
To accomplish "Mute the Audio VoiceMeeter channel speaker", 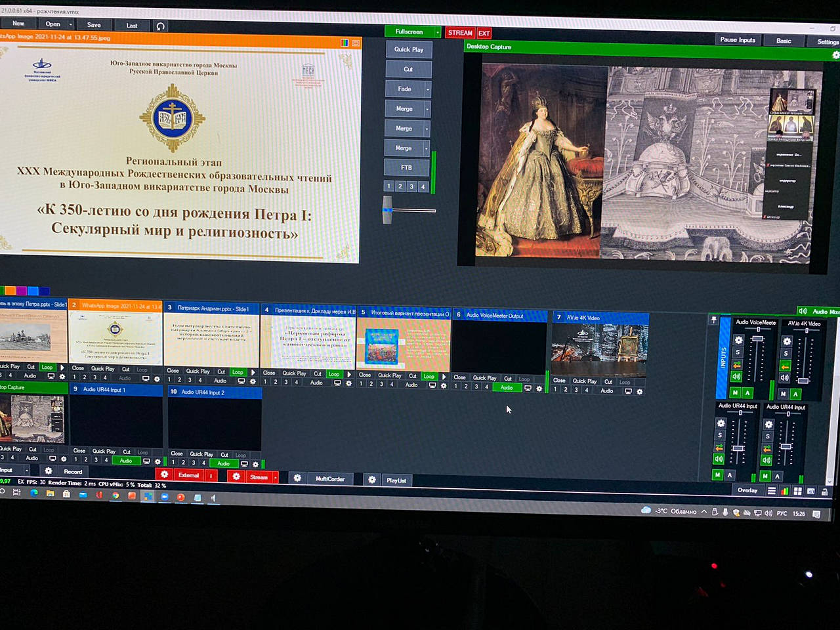I will (736, 377).
